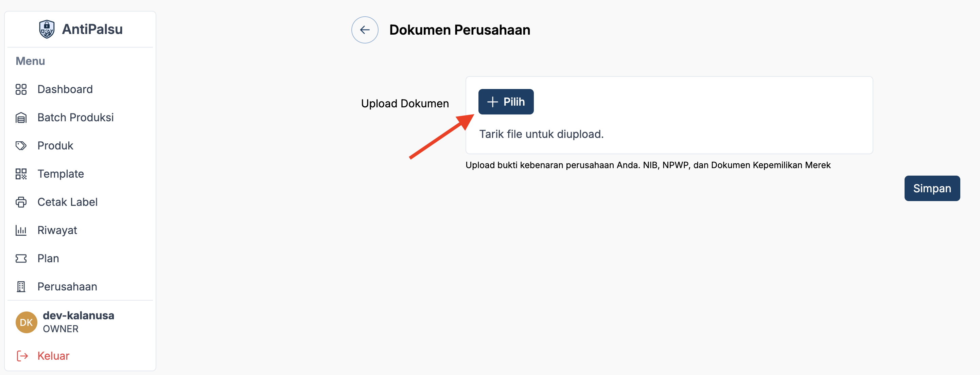Click the Riwayat chart icon
Image resolution: width=980 pixels, height=375 pixels.
[x=21, y=230]
